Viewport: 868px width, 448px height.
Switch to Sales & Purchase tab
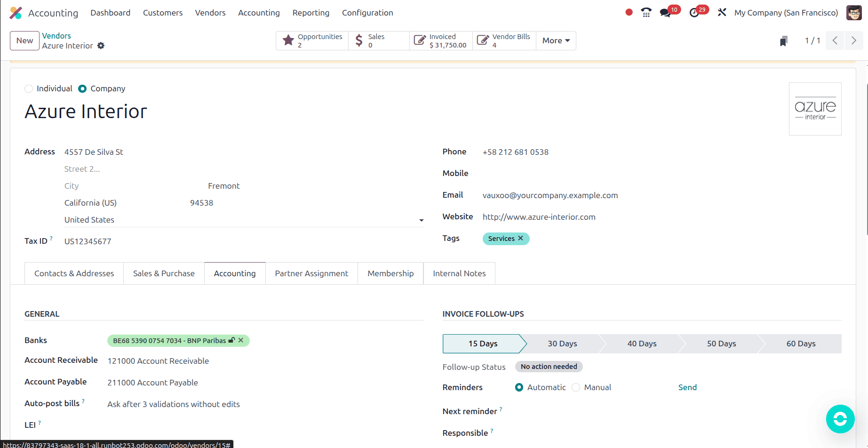[x=164, y=273]
